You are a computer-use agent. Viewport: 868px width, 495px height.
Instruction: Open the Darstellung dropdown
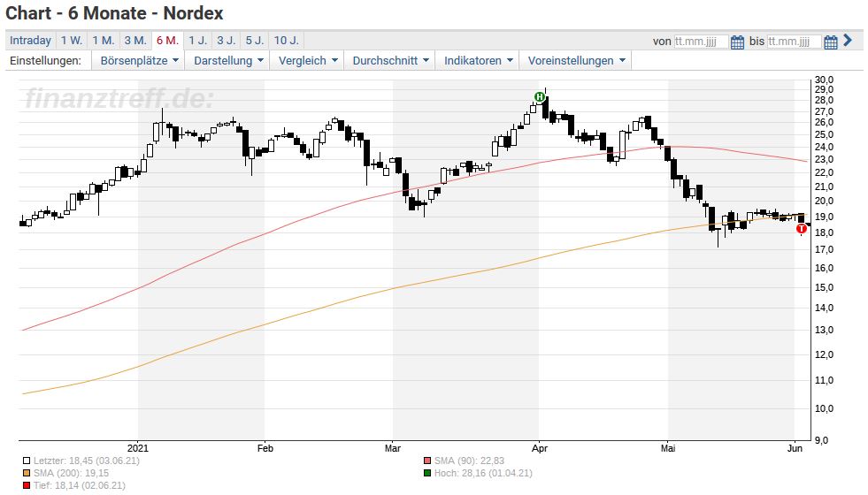point(228,60)
